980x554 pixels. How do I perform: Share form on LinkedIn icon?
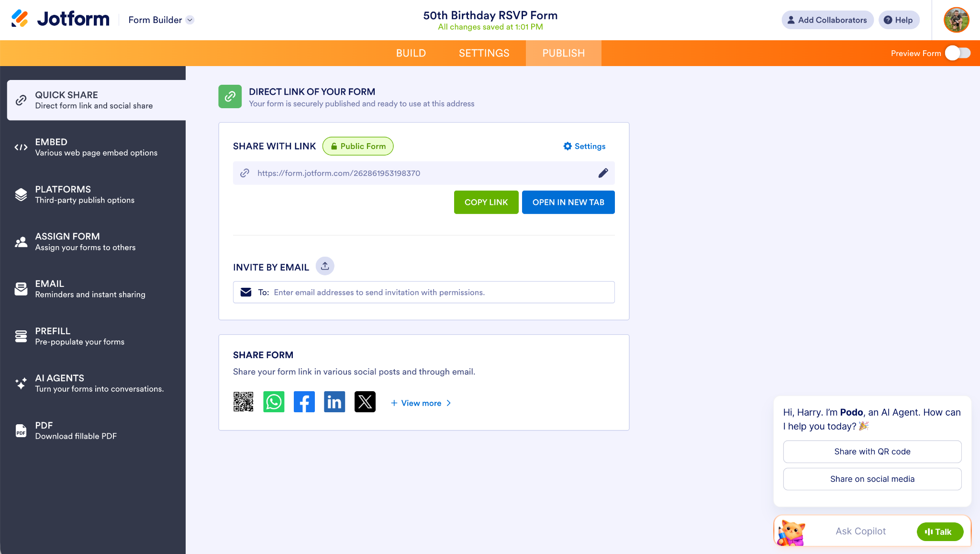(x=334, y=402)
